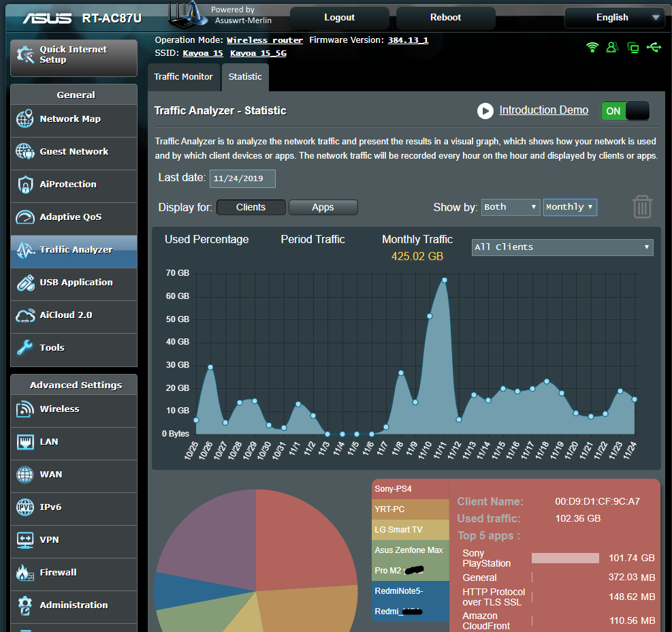Switch display to Apps
The image size is (672, 632).
pyautogui.click(x=323, y=207)
